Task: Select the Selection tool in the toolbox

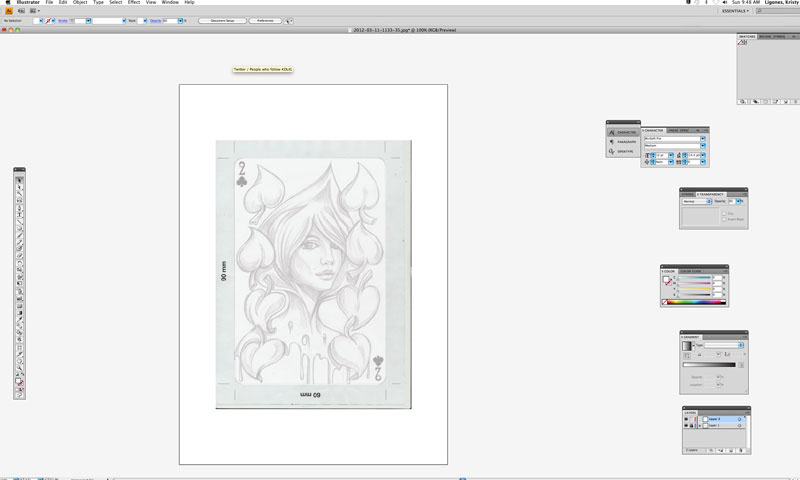Action: pyautogui.click(x=19, y=180)
